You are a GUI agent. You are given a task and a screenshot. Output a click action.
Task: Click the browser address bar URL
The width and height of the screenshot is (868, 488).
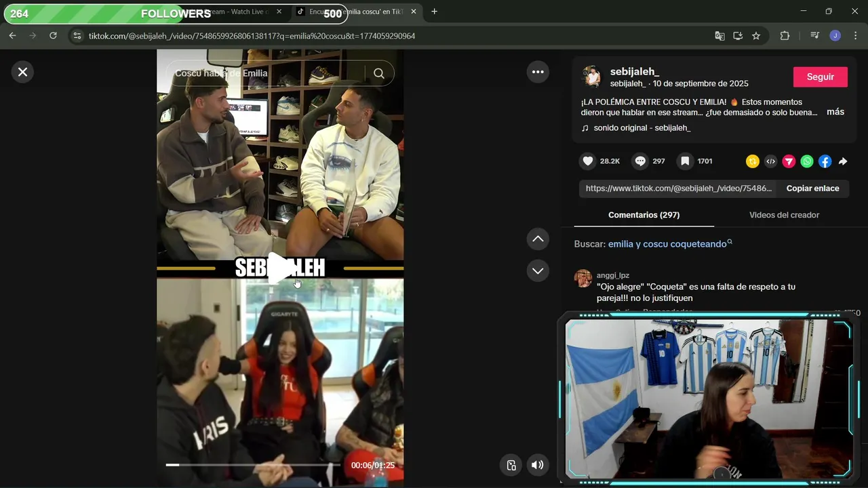[252, 36]
